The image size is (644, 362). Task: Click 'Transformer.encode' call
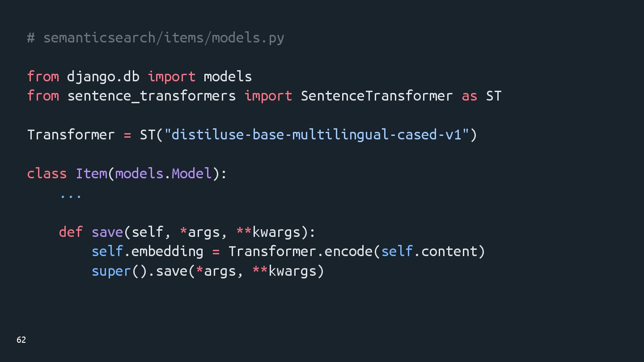pos(301,252)
